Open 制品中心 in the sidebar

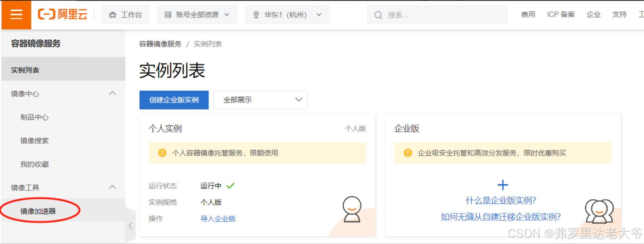click(x=34, y=117)
